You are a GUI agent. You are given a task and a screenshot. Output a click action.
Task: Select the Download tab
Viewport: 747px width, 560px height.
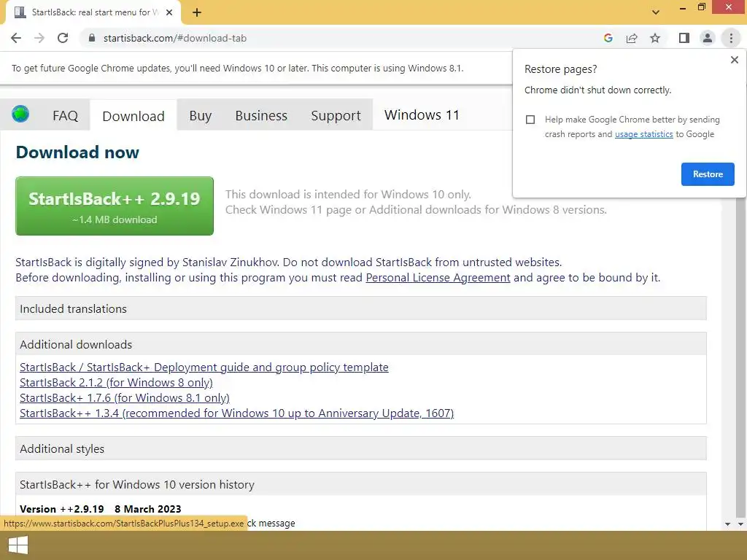pos(133,116)
